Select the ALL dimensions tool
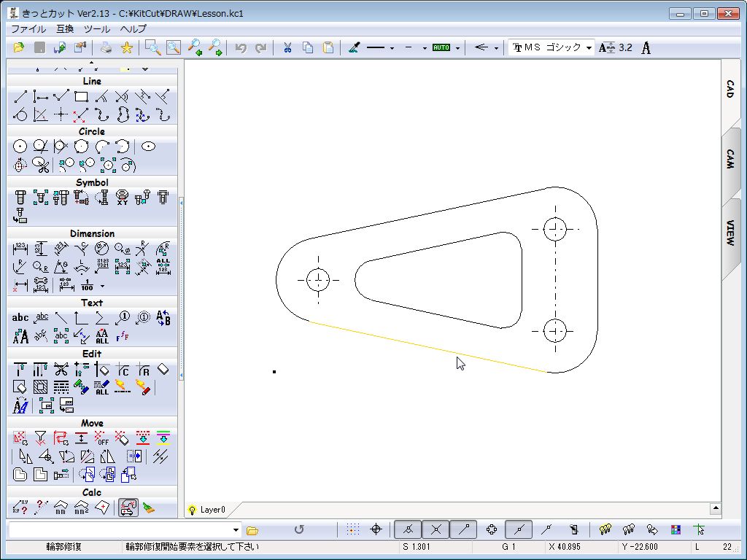This screenshot has width=747, height=560. (x=163, y=267)
